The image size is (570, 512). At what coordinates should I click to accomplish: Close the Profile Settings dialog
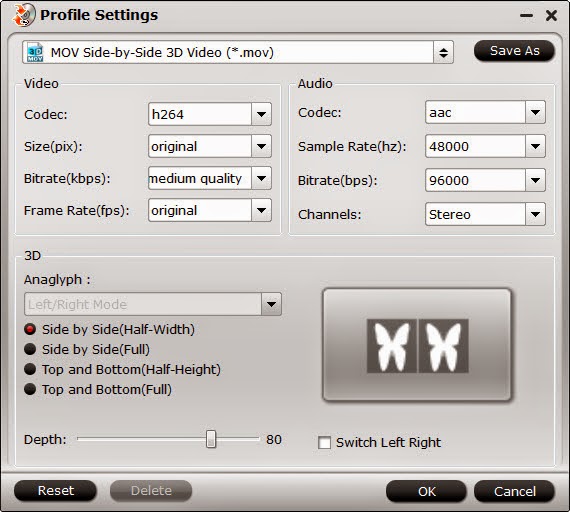[551, 15]
